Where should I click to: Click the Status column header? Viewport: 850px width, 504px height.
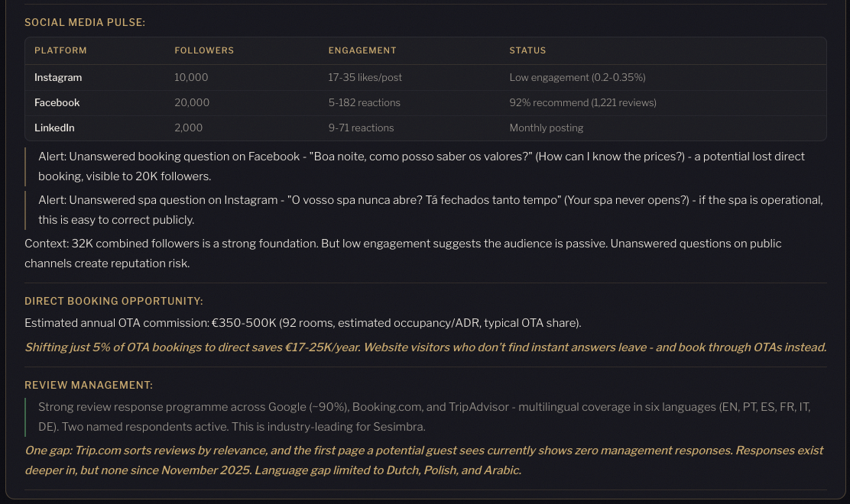coord(527,50)
